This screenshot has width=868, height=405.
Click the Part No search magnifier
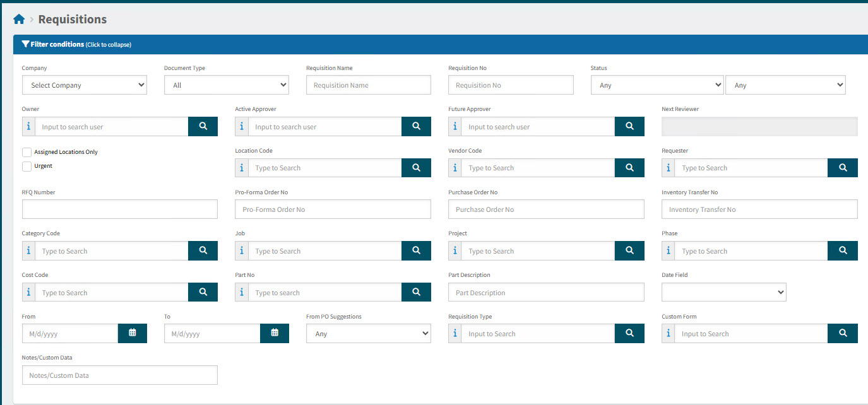(x=416, y=292)
